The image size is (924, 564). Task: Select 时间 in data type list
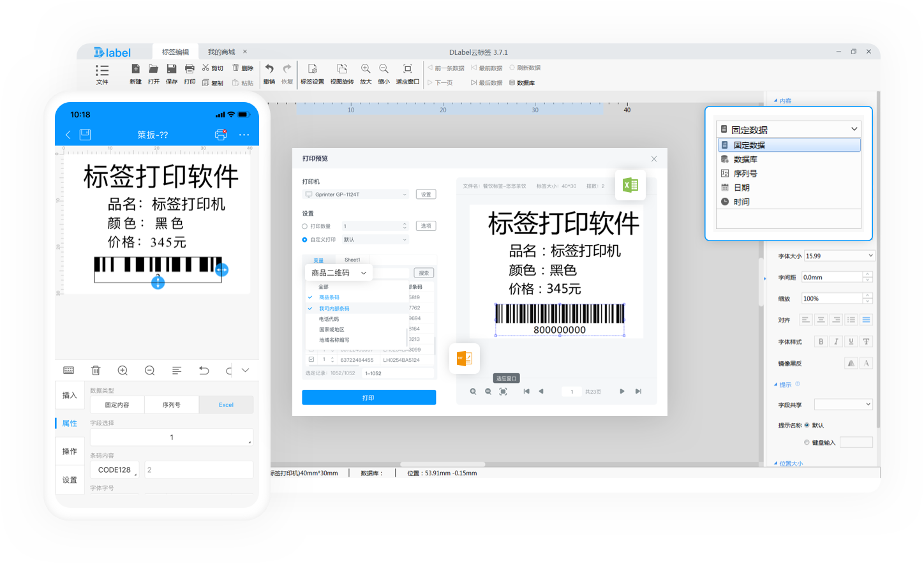(789, 202)
